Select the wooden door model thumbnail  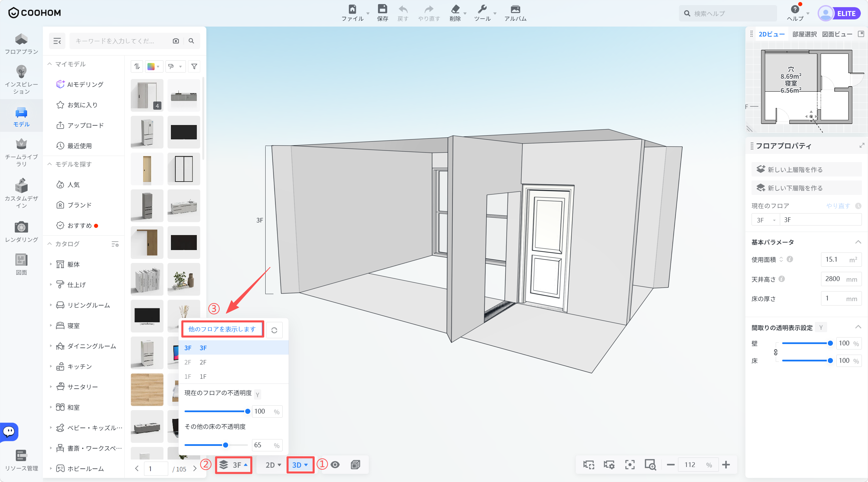[x=147, y=169]
